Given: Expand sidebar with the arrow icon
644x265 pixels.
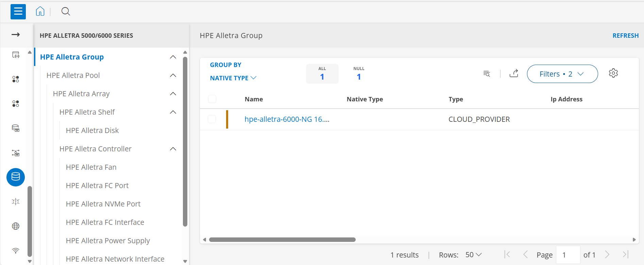Looking at the screenshot, I should pos(16,35).
